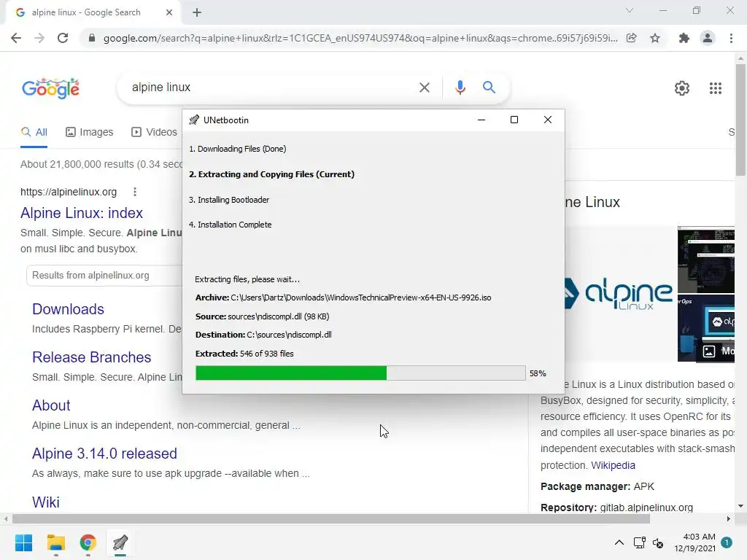Click the scrollbar right arrow
The image size is (747, 560).
[729, 518]
